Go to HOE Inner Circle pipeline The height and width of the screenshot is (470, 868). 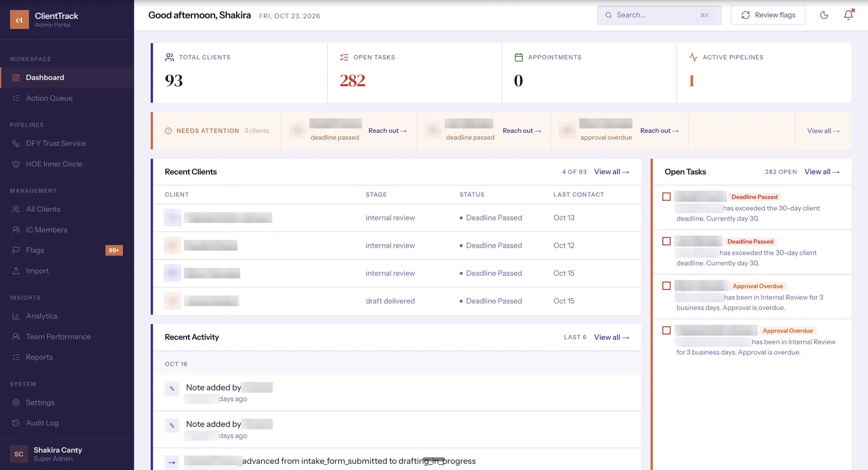coord(67,164)
